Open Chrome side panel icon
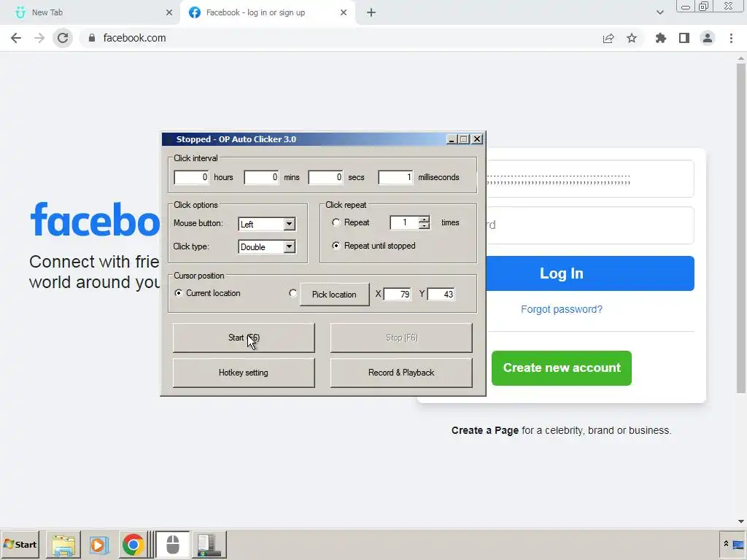The image size is (747, 560). pos(684,38)
